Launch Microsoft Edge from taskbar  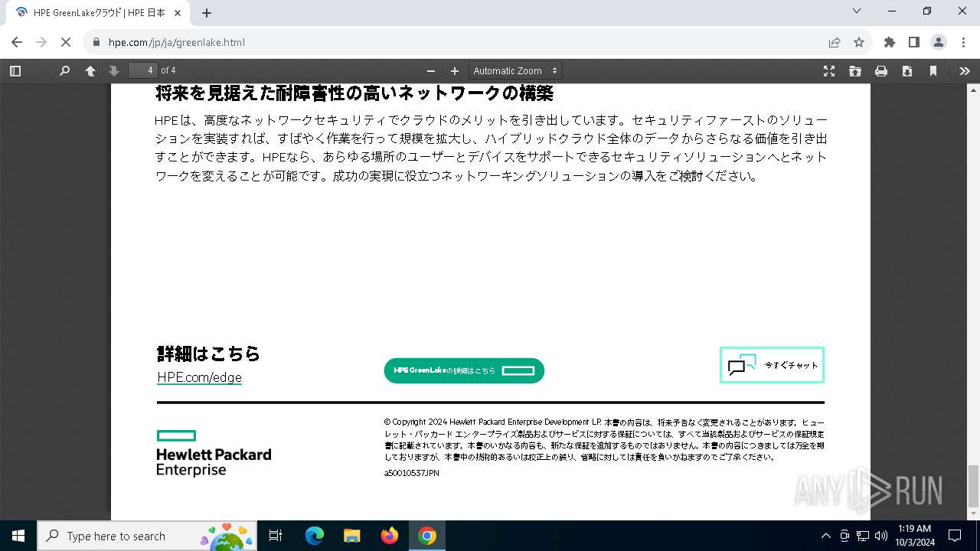[315, 536]
